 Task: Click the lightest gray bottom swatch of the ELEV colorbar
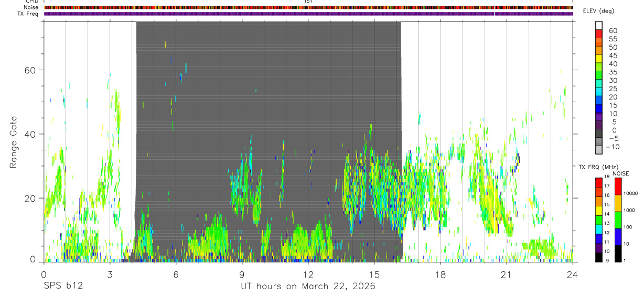pyautogui.click(x=599, y=150)
